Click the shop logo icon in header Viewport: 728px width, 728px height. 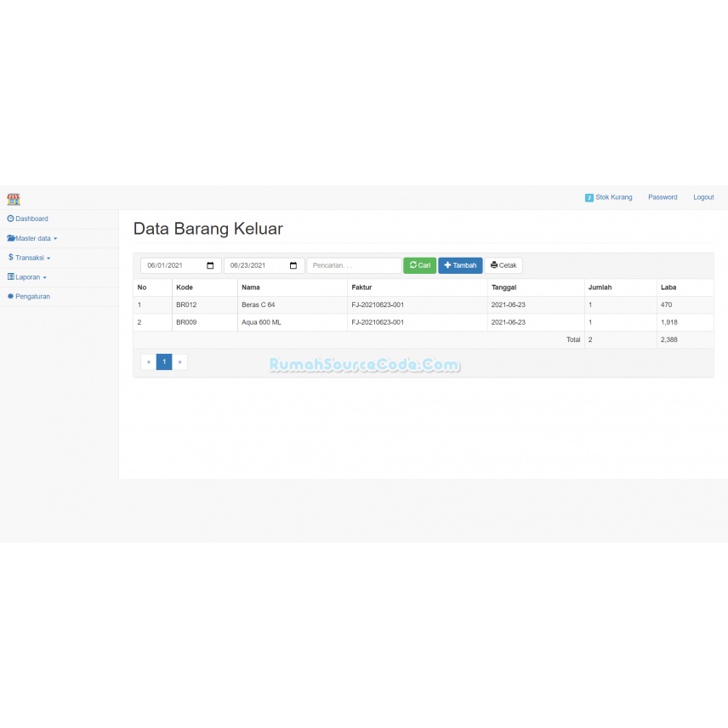pos(14,199)
